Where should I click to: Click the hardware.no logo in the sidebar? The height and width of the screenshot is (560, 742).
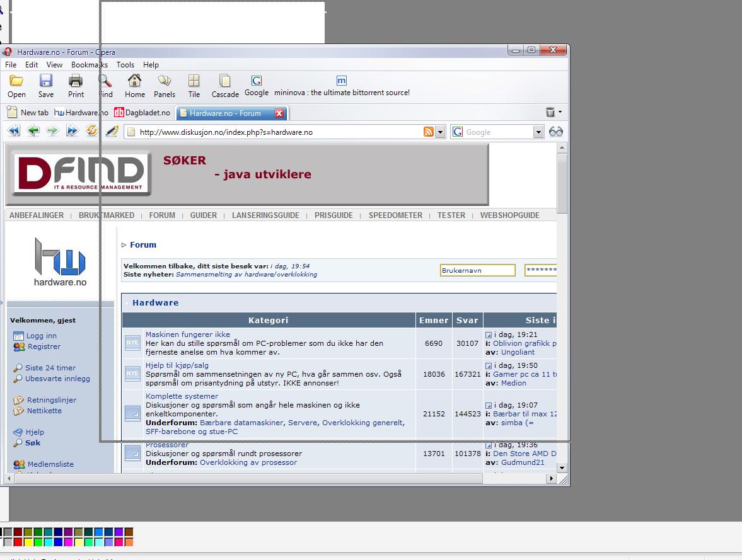tap(60, 262)
